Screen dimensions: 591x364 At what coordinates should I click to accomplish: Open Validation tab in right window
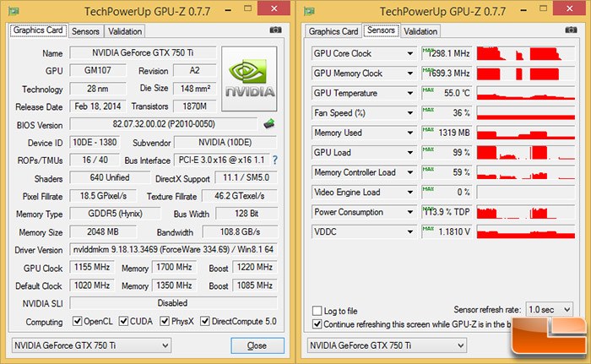coord(420,31)
